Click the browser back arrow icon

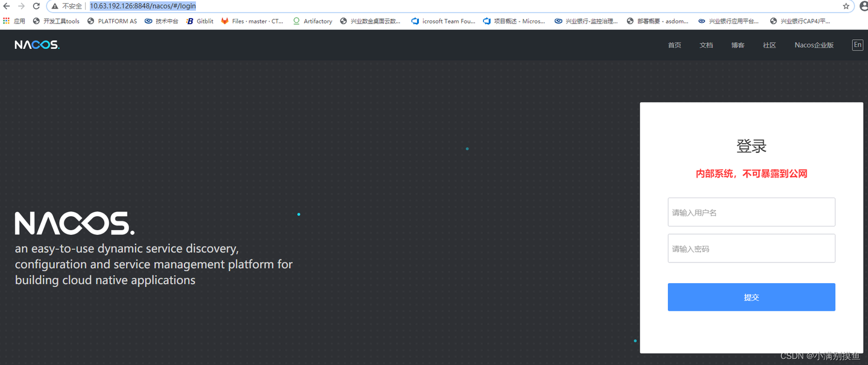(x=7, y=6)
